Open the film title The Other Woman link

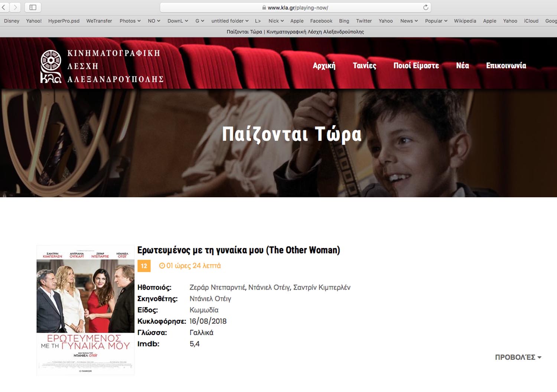tap(239, 250)
